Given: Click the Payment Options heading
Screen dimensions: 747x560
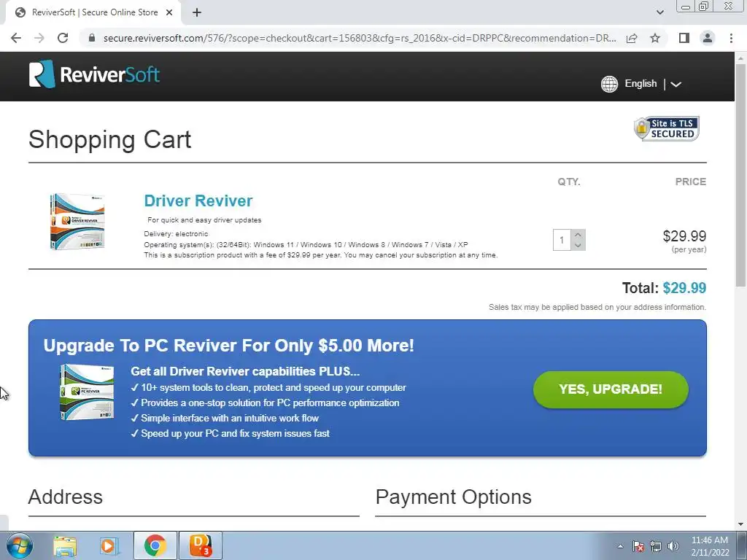Looking at the screenshot, I should coord(453,497).
